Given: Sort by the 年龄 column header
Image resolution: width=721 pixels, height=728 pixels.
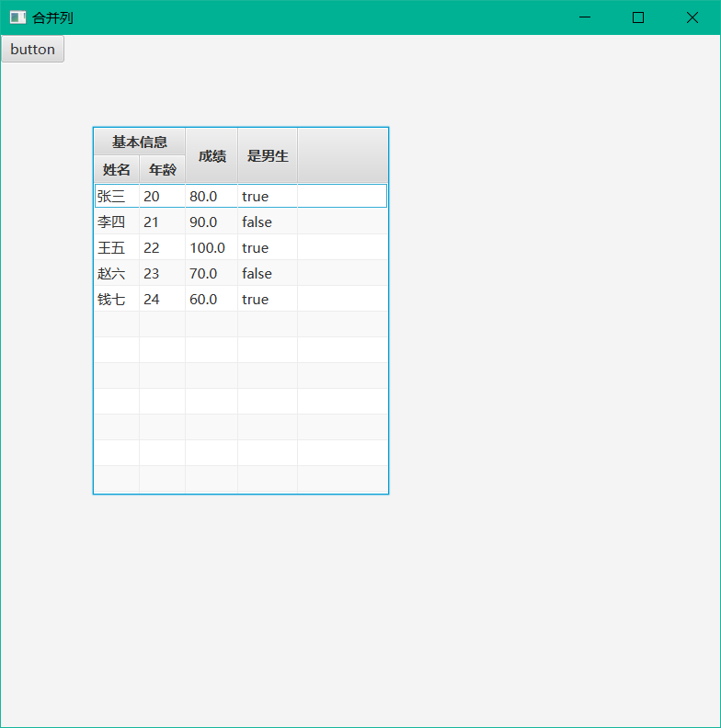Looking at the screenshot, I should pos(162,169).
